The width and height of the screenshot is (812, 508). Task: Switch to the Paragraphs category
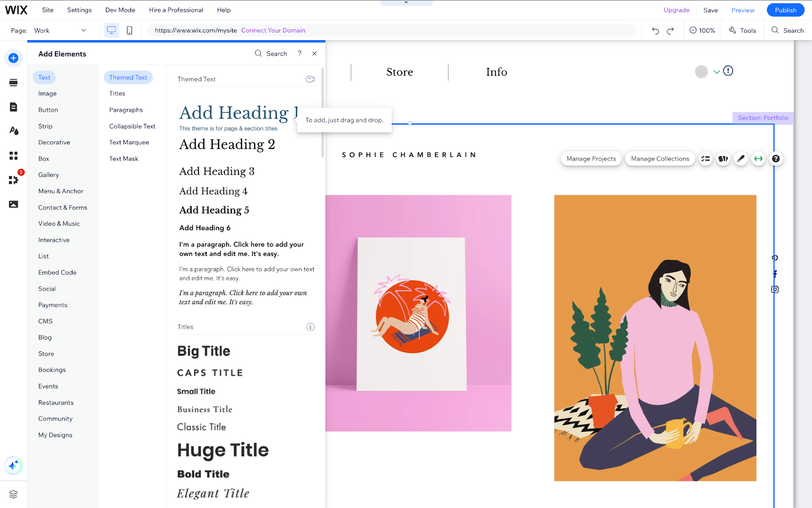pyautogui.click(x=125, y=109)
